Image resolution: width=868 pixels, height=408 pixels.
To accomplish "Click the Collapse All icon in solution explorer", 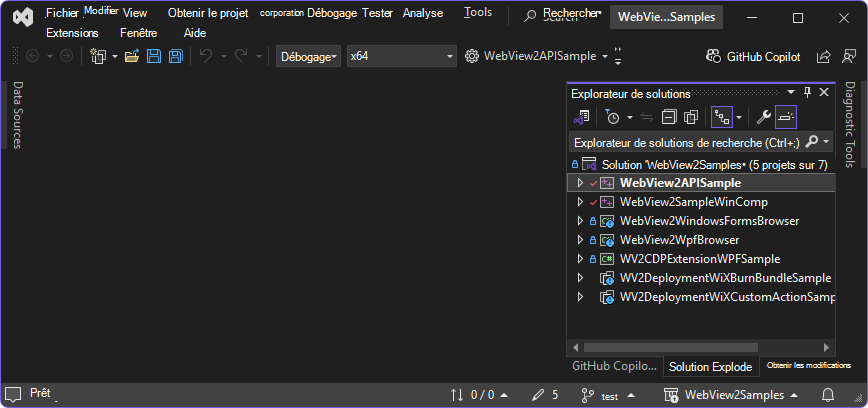I will click(x=669, y=117).
